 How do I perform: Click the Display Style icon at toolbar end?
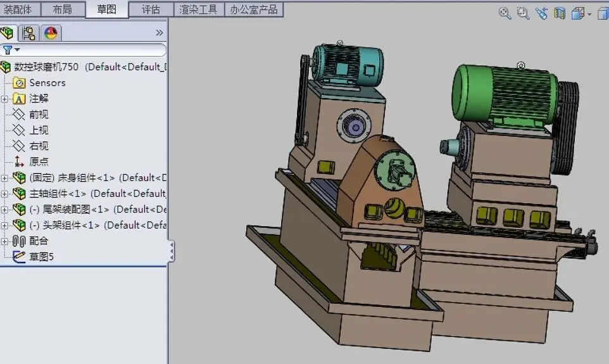pos(603,13)
